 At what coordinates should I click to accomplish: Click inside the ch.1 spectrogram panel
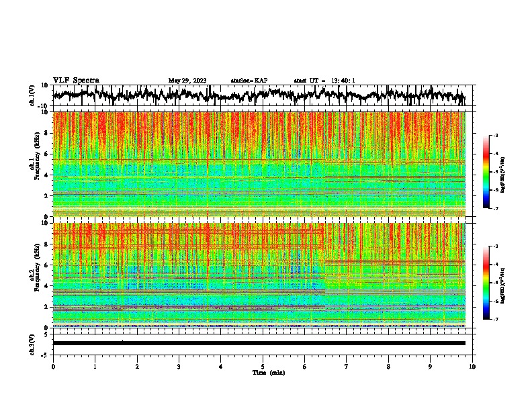click(259, 164)
